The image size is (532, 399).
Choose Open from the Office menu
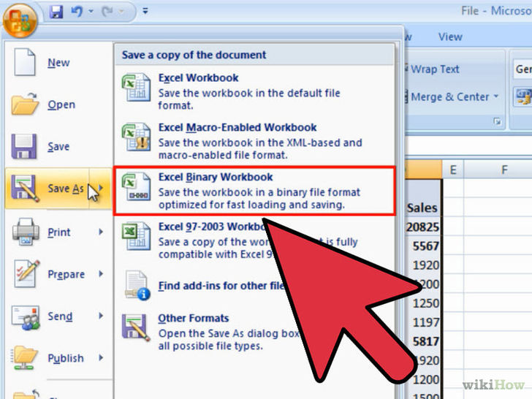58,104
